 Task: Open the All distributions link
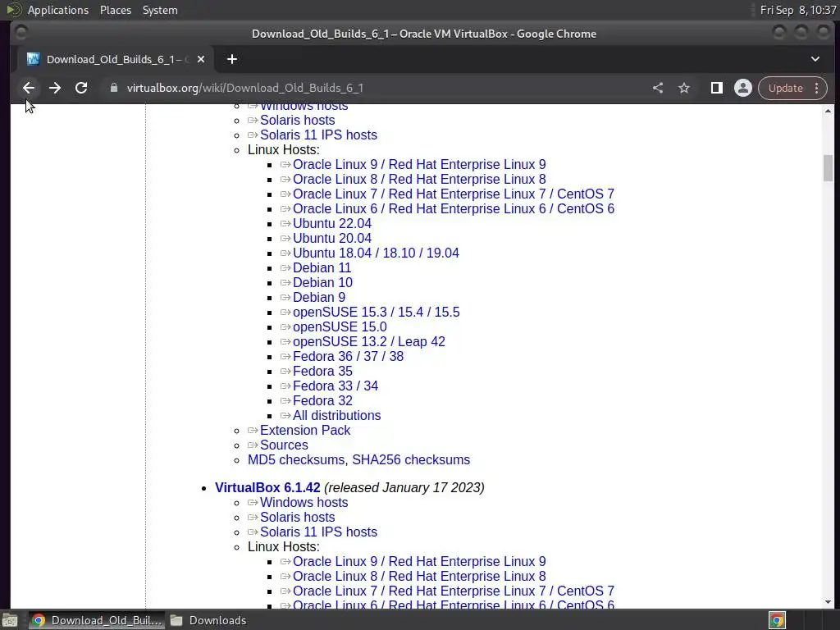(x=336, y=416)
